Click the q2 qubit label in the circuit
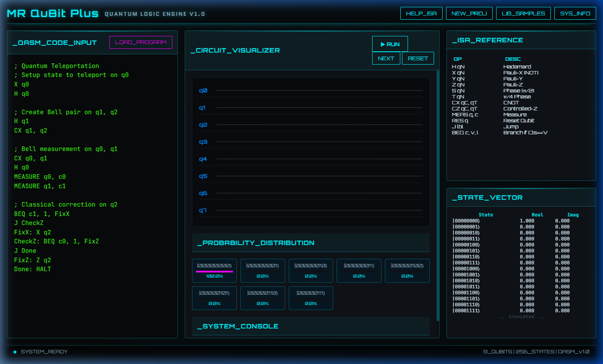Image resolution: width=603 pixels, height=364 pixels. [203, 125]
